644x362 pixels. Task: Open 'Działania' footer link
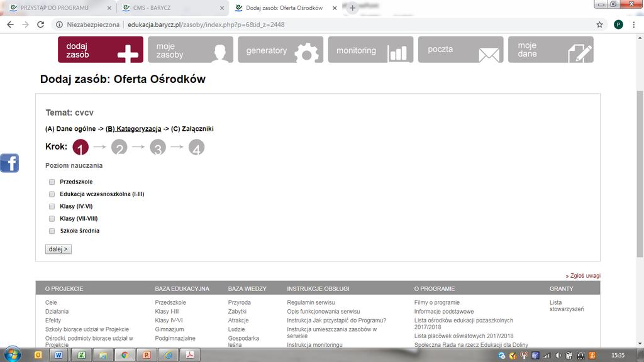tap(57, 312)
